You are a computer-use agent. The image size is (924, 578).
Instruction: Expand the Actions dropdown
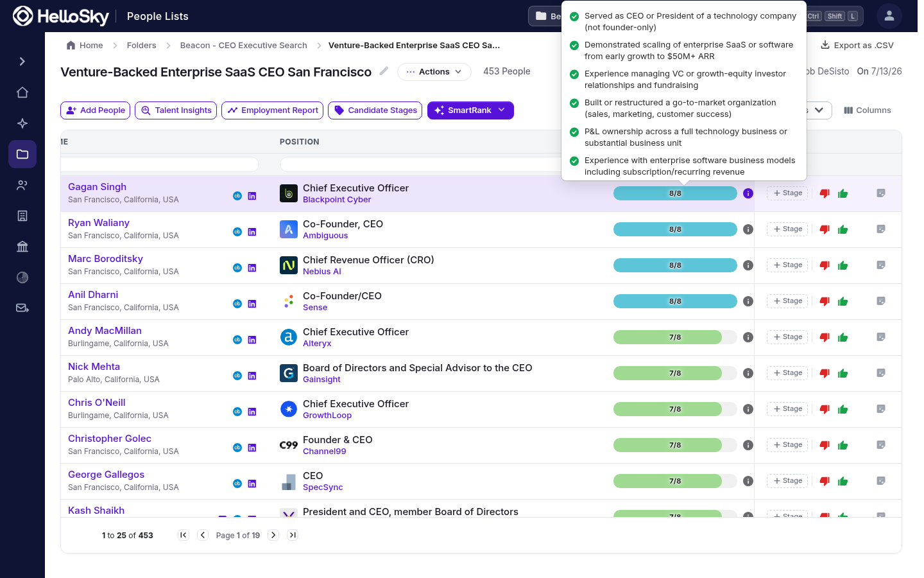click(x=434, y=72)
